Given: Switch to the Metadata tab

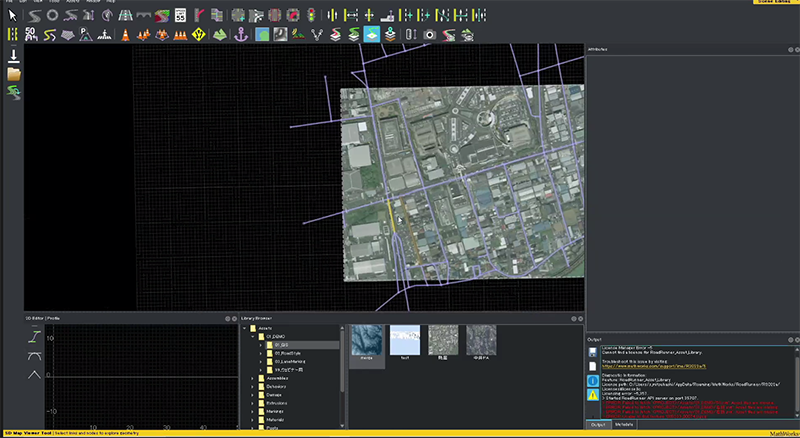Looking at the screenshot, I should pyautogui.click(x=625, y=425).
